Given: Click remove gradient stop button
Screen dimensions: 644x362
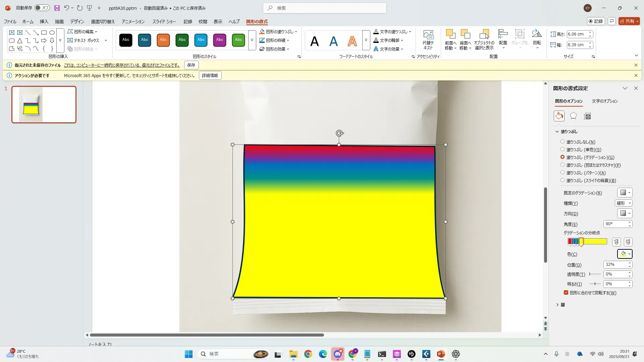Looking at the screenshot, I should point(628,242).
